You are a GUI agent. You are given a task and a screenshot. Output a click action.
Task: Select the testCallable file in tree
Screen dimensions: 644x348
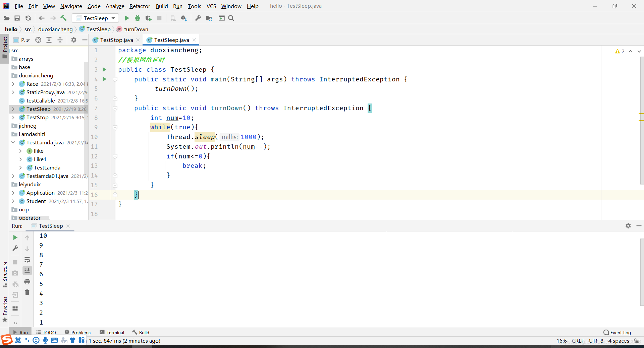pos(41,100)
